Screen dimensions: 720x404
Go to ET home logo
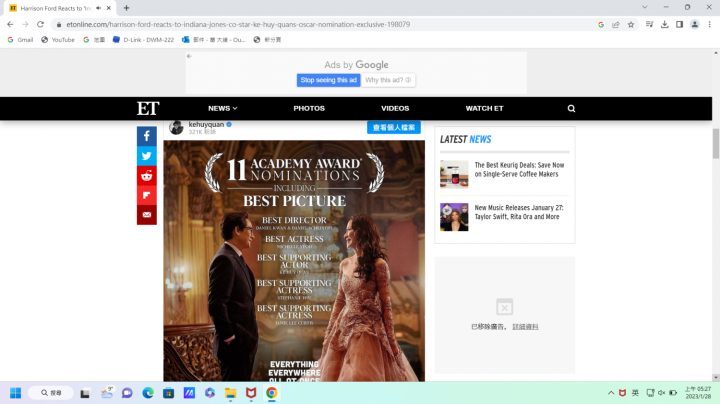(x=148, y=108)
